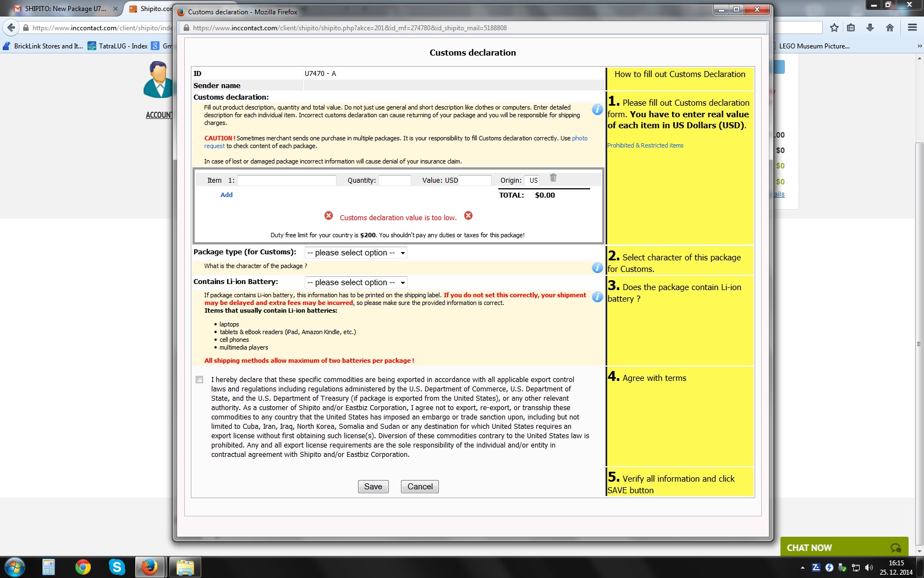Click the info icon beside Customs declaration instructions
This screenshot has width=924, height=578.
597,110
